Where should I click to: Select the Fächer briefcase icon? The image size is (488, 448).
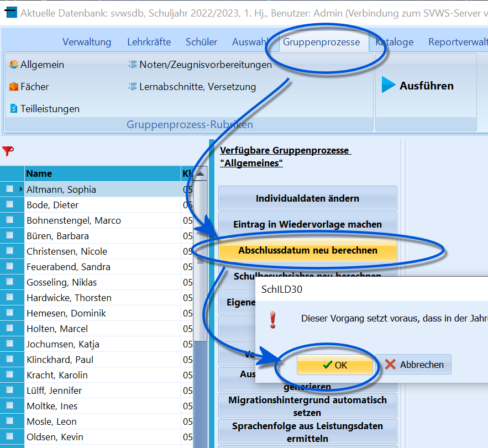(x=13, y=87)
